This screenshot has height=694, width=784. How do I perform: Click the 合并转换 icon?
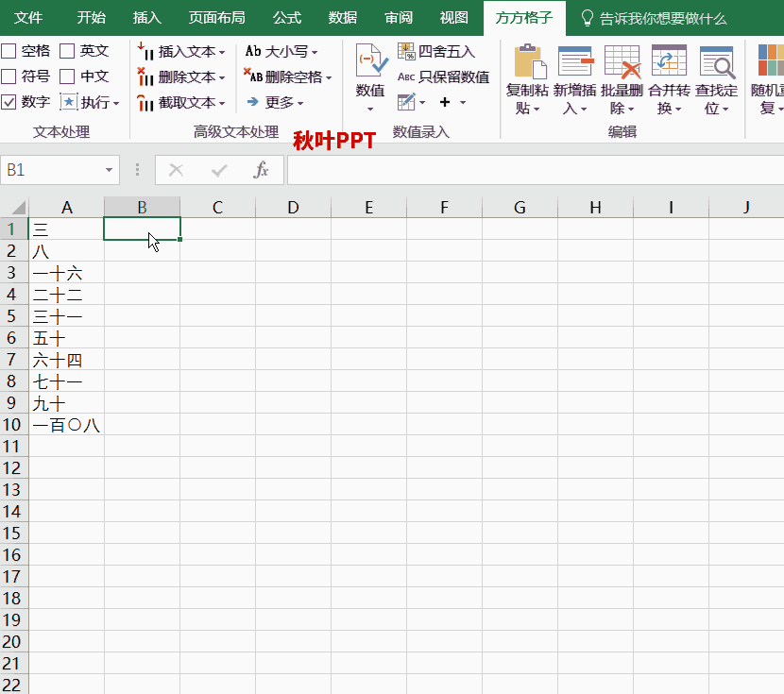[x=669, y=61]
